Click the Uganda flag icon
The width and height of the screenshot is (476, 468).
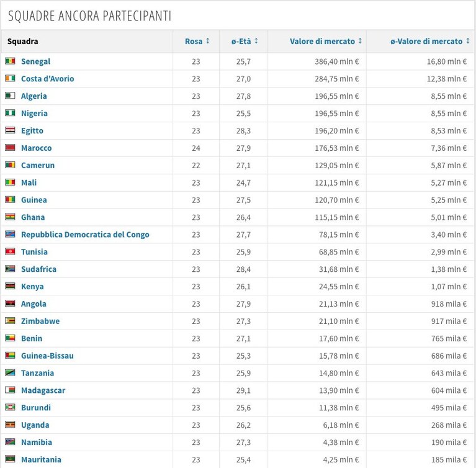pyautogui.click(x=10, y=425)
